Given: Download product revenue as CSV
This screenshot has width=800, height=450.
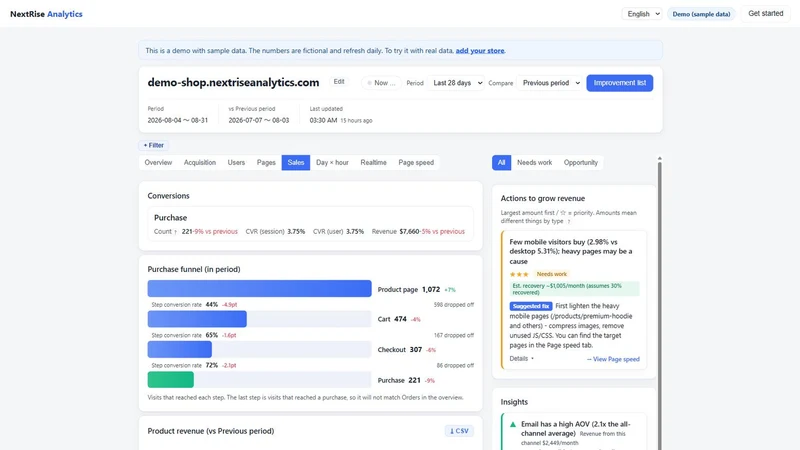Looking at the screenshot, I should tap(459, 431).
